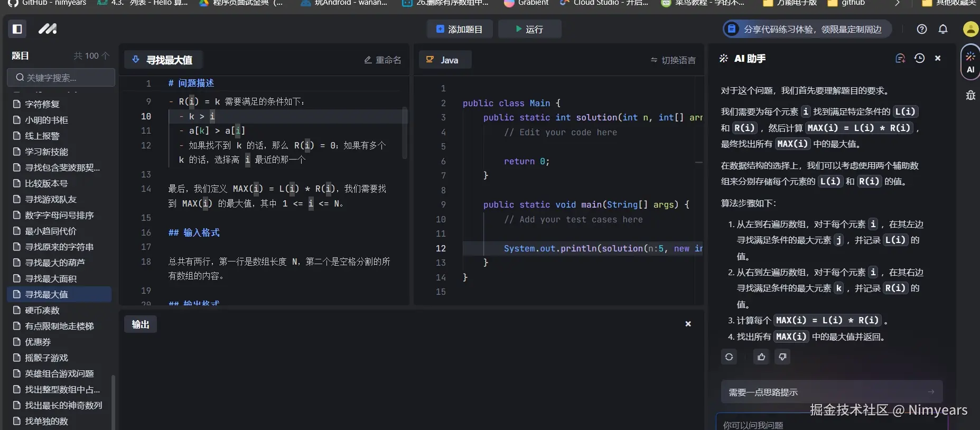Open 硬币凑数 problem in the list
This screenshot has height=430, width=980.
(x=42, y=310)
